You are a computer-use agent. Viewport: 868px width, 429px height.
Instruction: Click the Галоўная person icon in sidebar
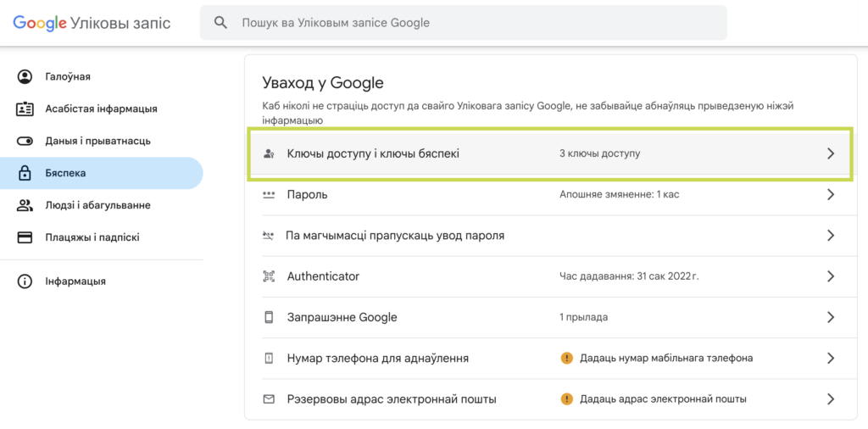point(25,76)
